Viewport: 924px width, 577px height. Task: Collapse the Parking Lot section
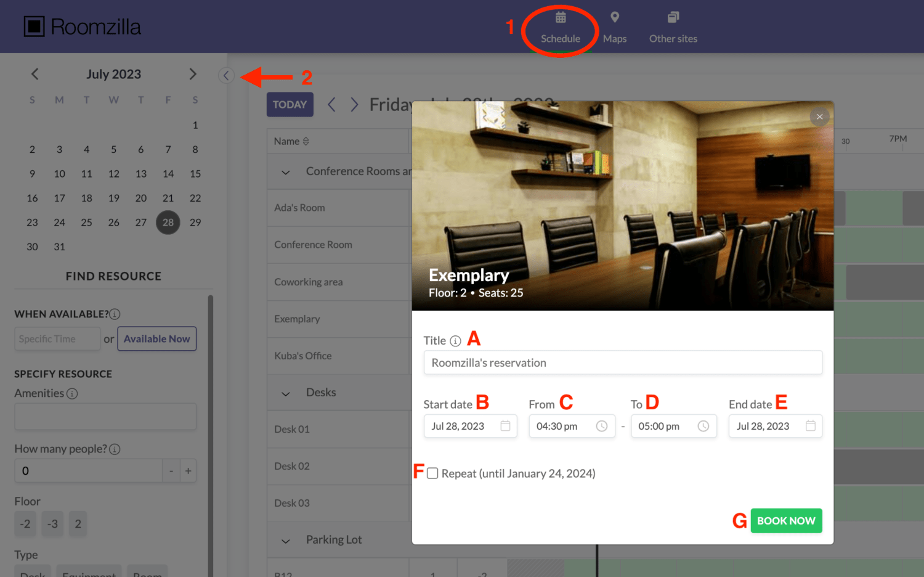[285, 541]
